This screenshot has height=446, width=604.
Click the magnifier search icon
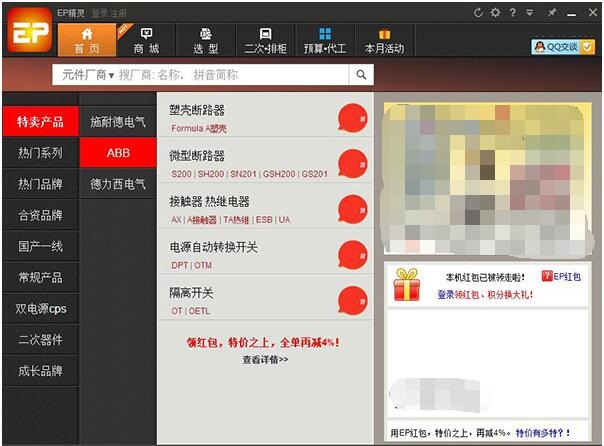(x=361, y=74)
